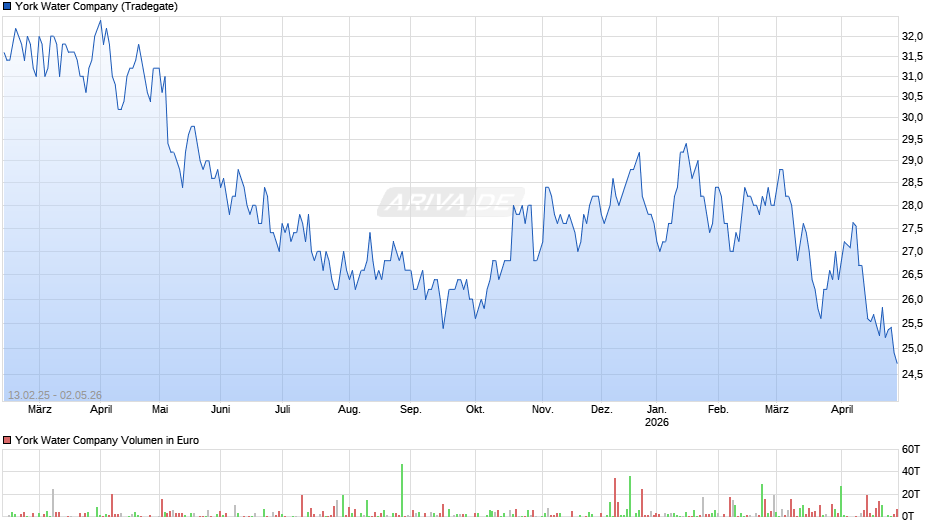
Task: Click the '24,5' price axis value
Action: click(x=912, y=374)
